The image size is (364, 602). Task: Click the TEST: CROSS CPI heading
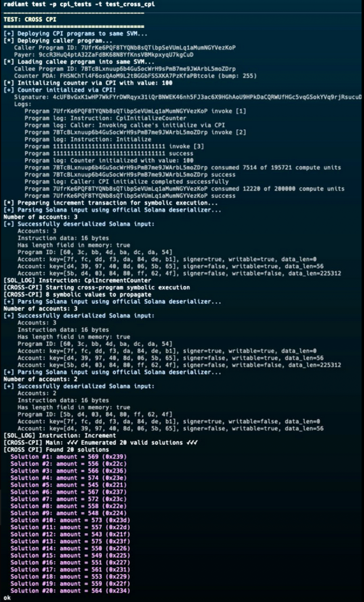click(x=30, y=19)
